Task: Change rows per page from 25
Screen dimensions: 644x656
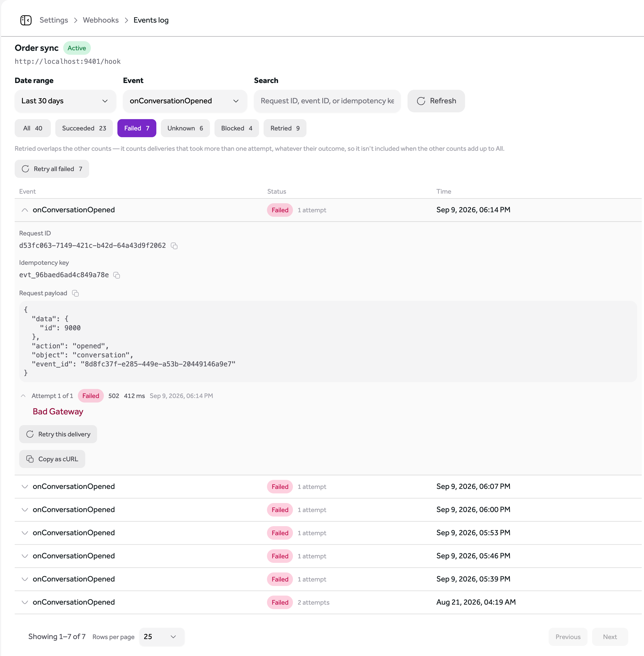Action: click(x=162, y=637)
